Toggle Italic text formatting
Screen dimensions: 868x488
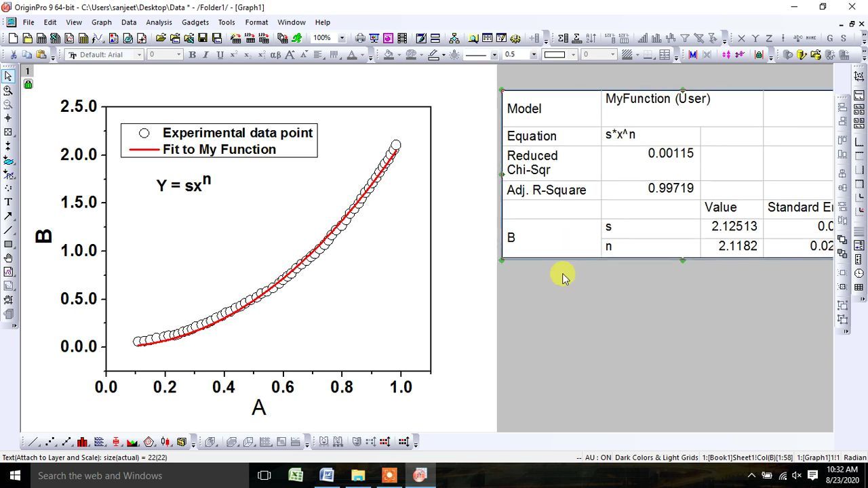coord(206,54)
